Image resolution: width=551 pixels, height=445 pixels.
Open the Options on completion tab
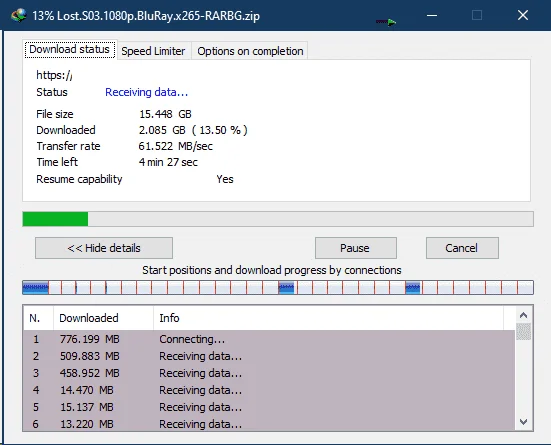tap(250, 51)
